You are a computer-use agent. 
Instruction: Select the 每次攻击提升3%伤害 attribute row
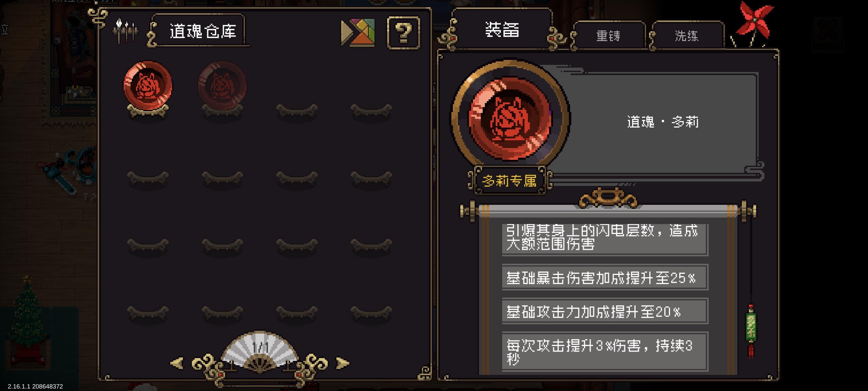[605, 352]
